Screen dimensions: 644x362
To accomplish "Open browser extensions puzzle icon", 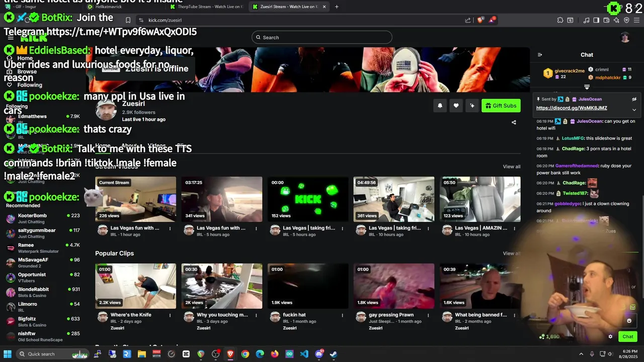I will (560, 20).
